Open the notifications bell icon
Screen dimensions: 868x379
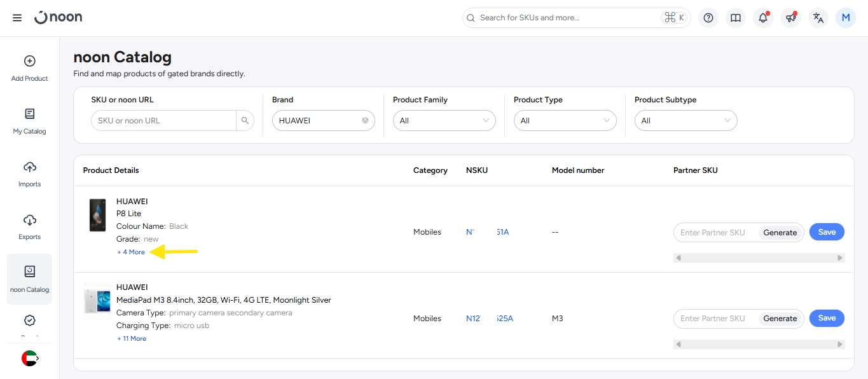tap(763, 18)
